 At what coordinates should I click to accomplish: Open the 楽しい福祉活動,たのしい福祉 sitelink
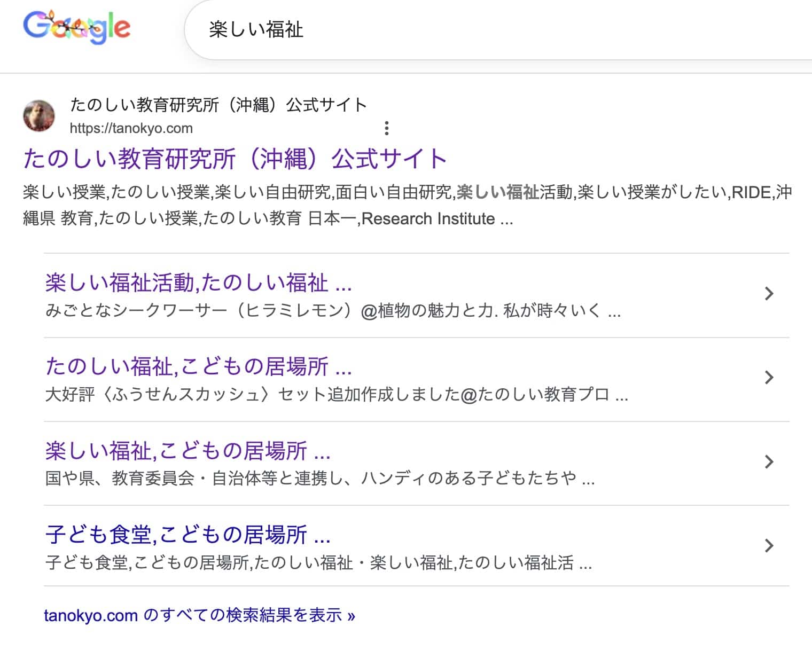198,283
